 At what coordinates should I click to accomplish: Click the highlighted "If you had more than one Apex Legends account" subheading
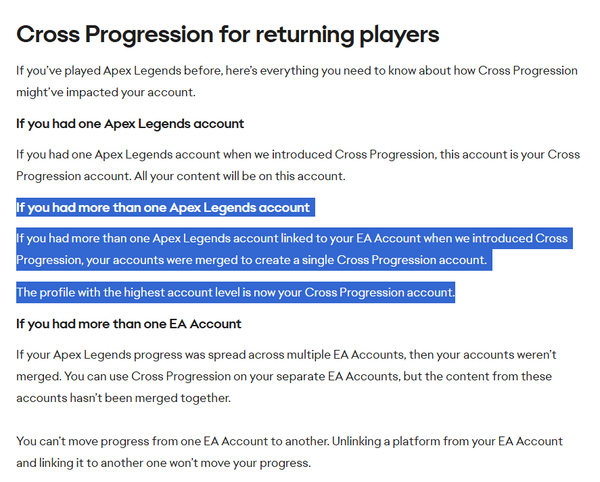click(163, 207)
